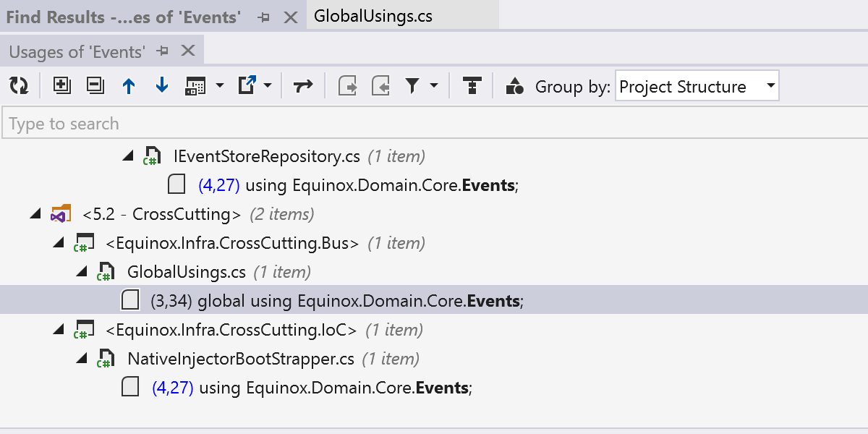The width and height of the screenshot is (868, 434).
Task: Switch to the GlobalUsings.cs tab
Action: pos(373,16)
